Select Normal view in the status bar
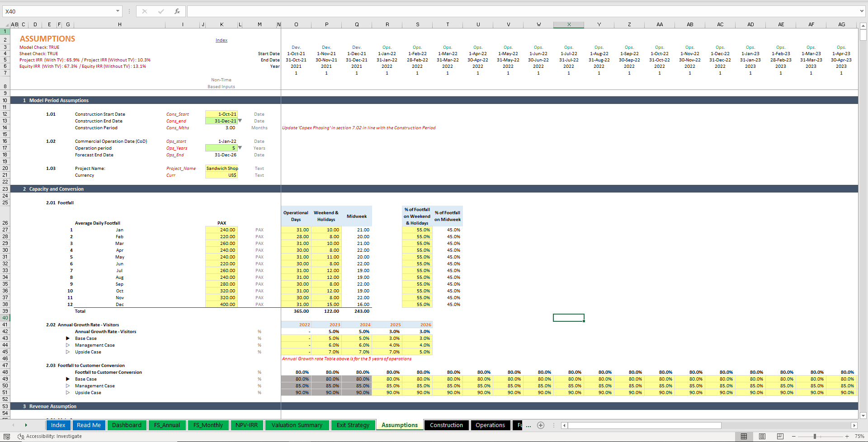868x442 pixels. (744, 436)
